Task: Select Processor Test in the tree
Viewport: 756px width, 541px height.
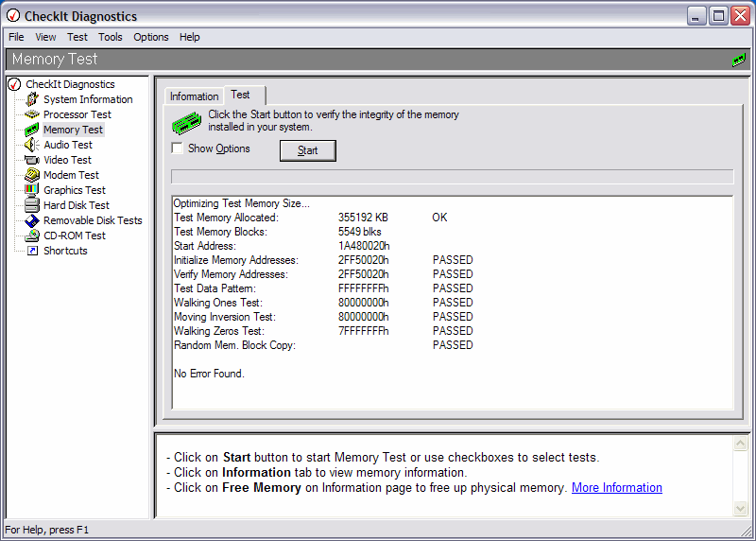Action: pyautogui.click(x=77, y=114)
